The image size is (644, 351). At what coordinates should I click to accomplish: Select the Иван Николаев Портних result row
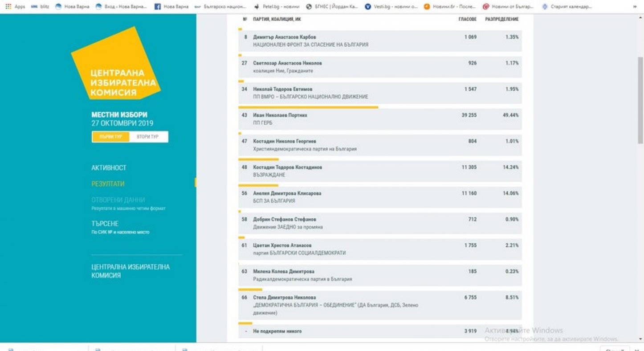pos(380,119)
